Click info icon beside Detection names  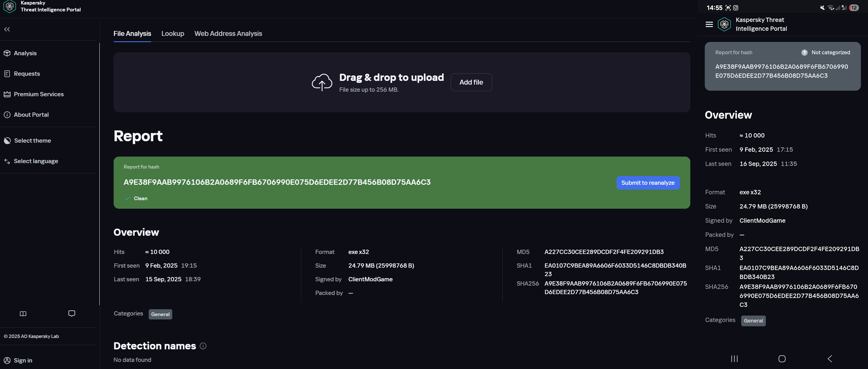point(203,346)
